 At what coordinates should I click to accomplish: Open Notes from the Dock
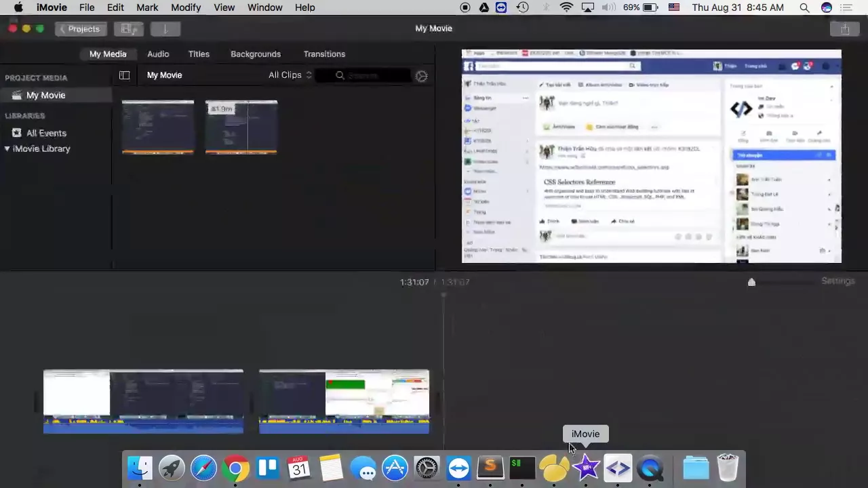coord(331,468)
